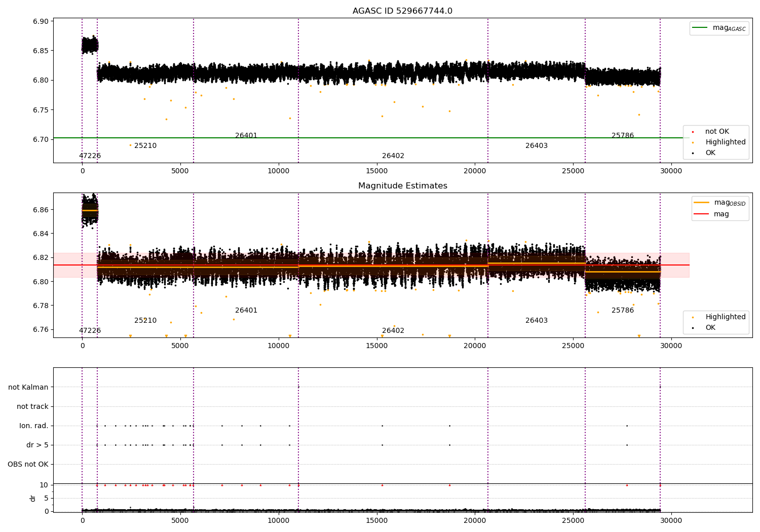
Task: Click OBSID label 26402 in Magnitude Estimates plot
Action: coord(393,331)
